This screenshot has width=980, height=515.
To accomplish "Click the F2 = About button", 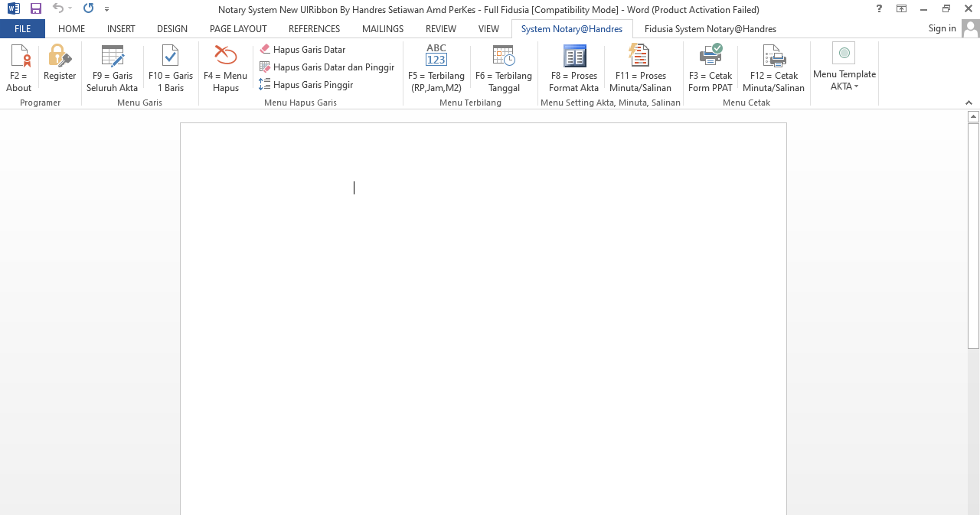I will 19,68.
